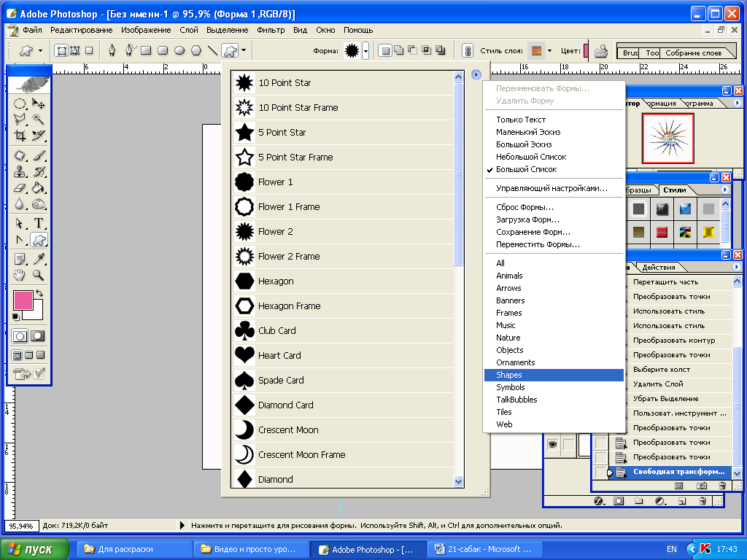Select the elliptical marquee tool
The image size is (747, 560).
[x=20, y=104]
